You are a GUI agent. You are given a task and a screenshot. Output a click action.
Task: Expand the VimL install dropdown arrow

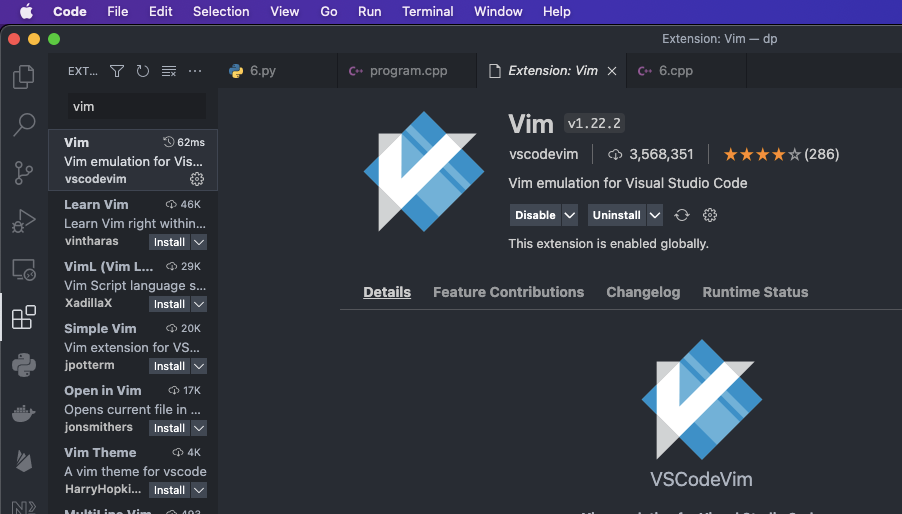(x=199, y=304)
